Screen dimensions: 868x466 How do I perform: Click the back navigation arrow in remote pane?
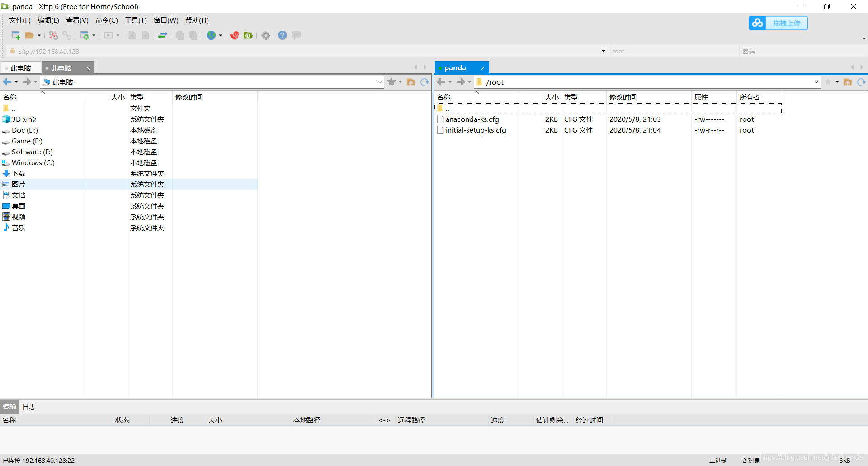(442, 82)
